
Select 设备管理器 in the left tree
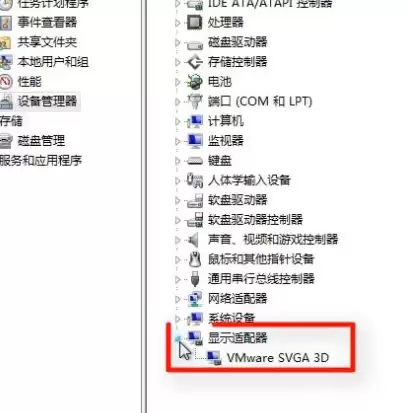click(x=47, y=101)
